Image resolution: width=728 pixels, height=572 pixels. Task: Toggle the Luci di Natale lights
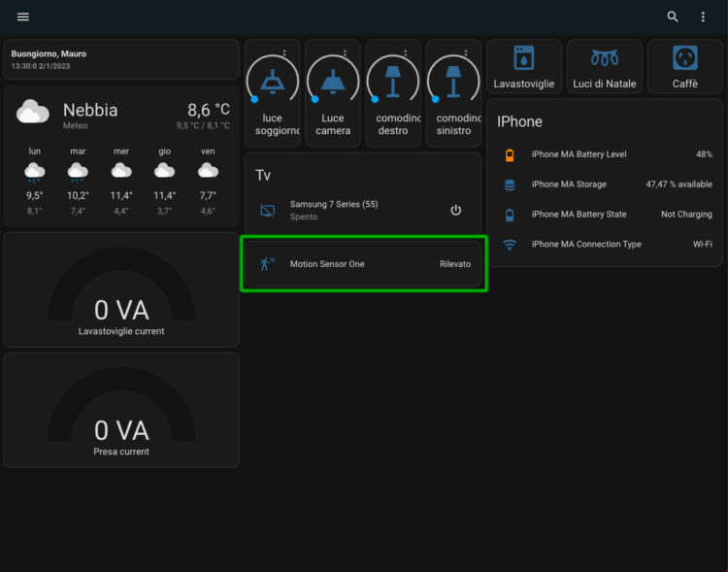point(604,58)
